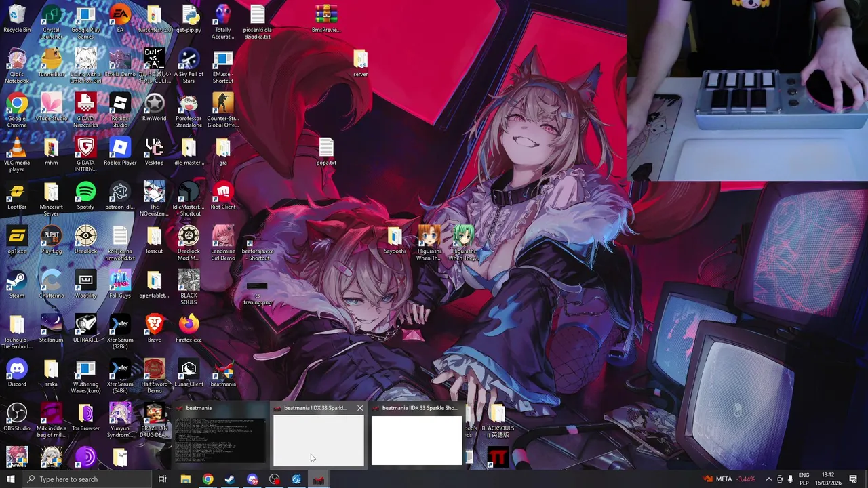Select the Half Sword Demo icon
868x488 pixels.
154,376
